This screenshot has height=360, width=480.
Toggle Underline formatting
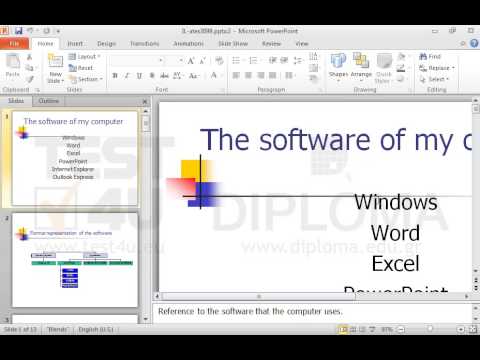(x=139, y=76)
